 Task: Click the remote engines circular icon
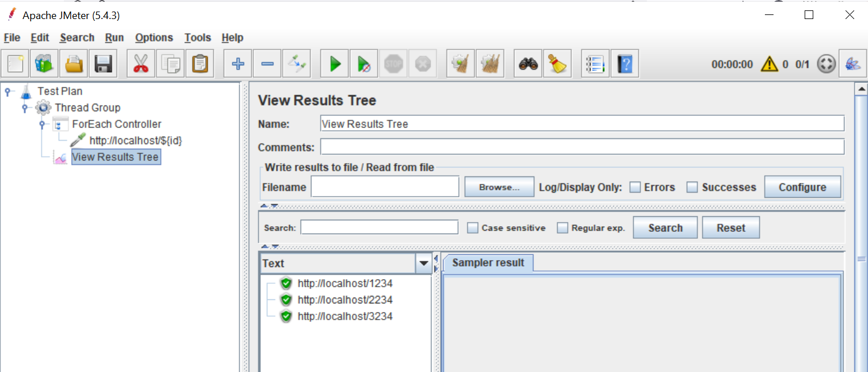826,64
